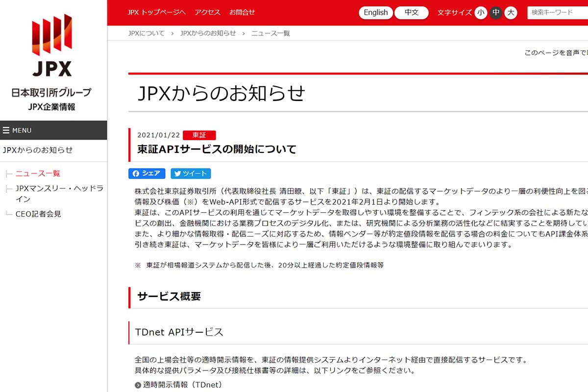Open CEO記者会見 in the sidebar

click(38, 214)
